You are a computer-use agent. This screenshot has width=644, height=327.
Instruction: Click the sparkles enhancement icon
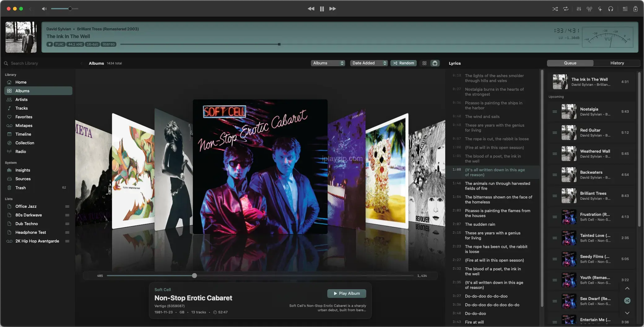pos(600,9)
